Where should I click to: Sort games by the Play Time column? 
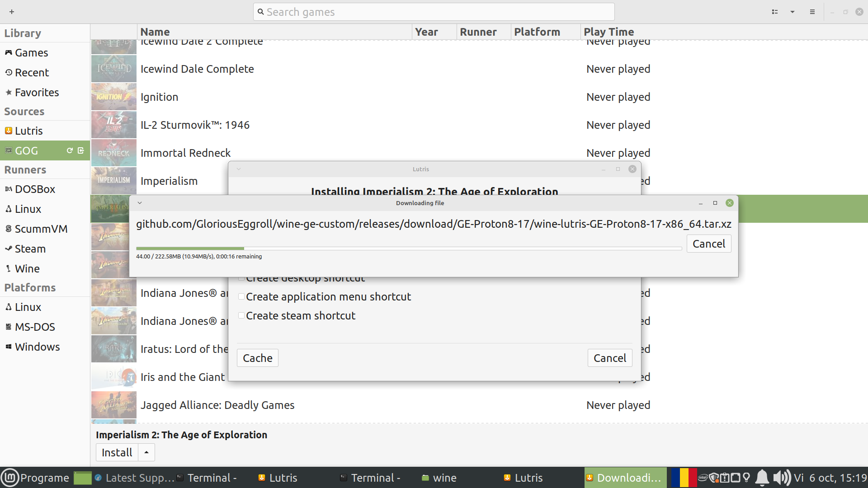(723, 32)
